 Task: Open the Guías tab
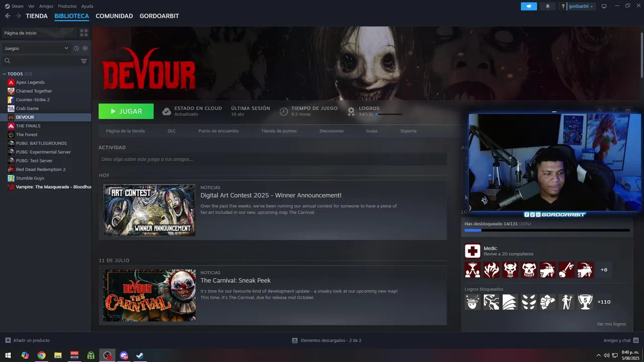[372, 131]
